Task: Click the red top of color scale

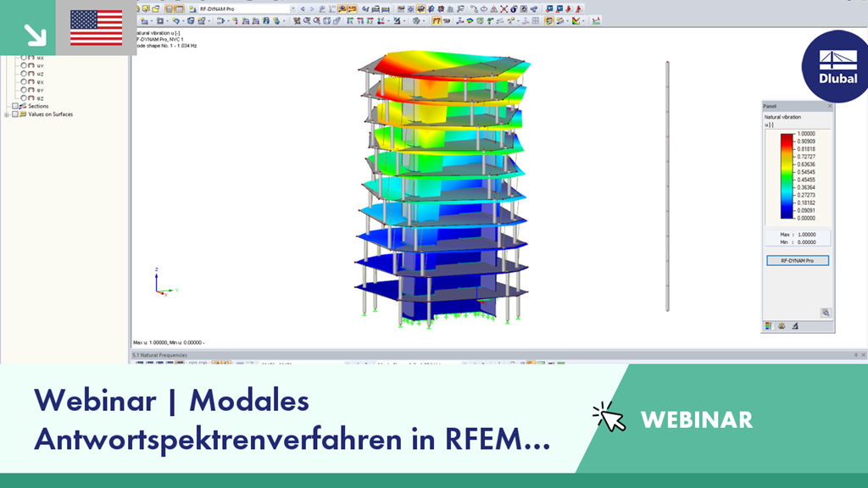Action: point(787,137)
